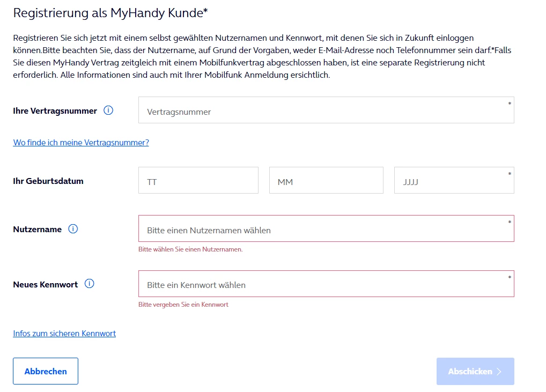Click the info icon beside Ihre Vertragsnummer
Image resolution: width=546 pixels, height=392 pixels.
point(108,110)
